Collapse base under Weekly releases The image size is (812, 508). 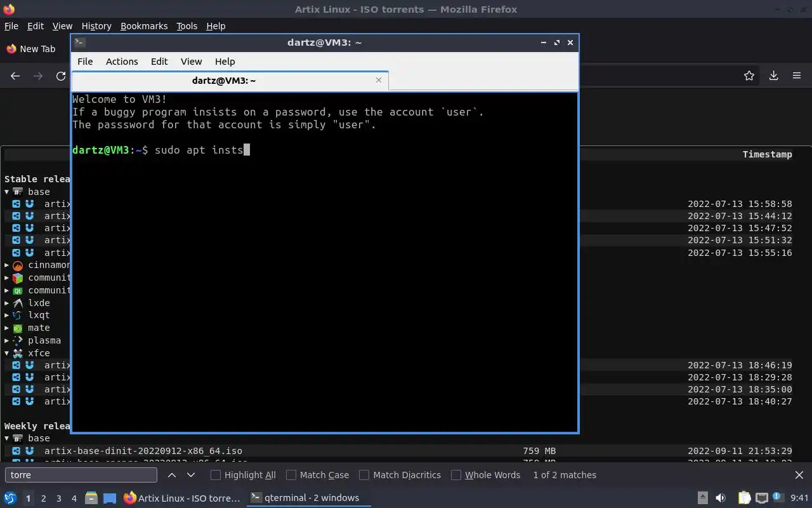7,438
